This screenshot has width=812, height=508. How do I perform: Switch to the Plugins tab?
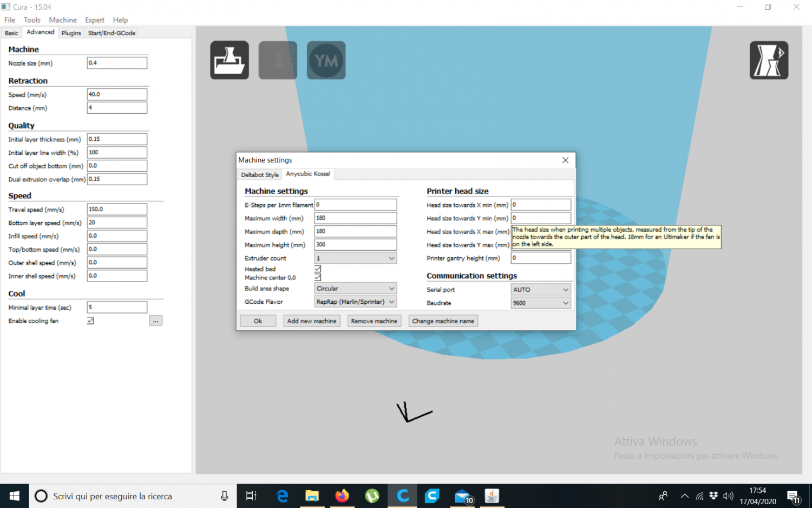(x=71, y=33)
